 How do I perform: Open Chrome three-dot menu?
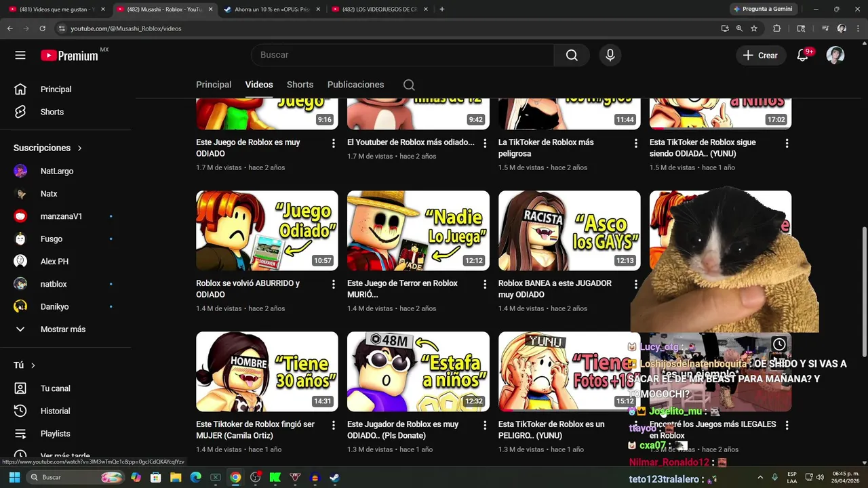(x=857, y=28)
